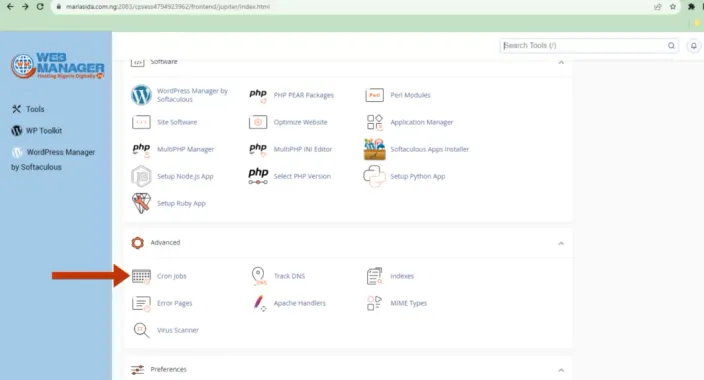Viewport: 704px width, 380px height.
Task: Click the Track DNS icon
Action: tap(259, 276)
